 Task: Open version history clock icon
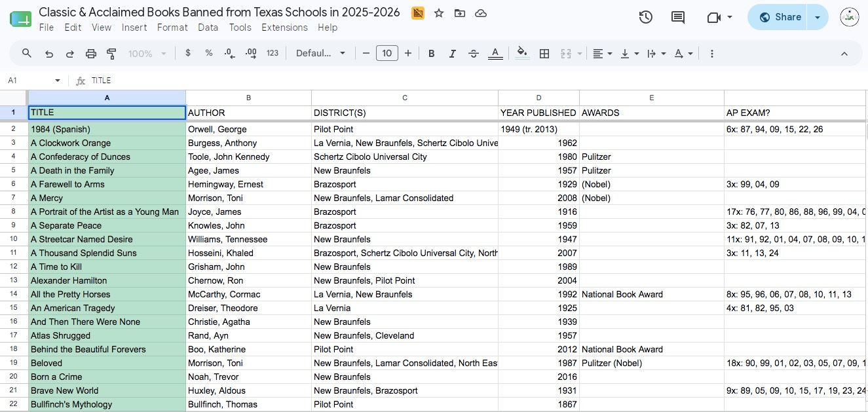pyautogui.click(x=646, y=18)
